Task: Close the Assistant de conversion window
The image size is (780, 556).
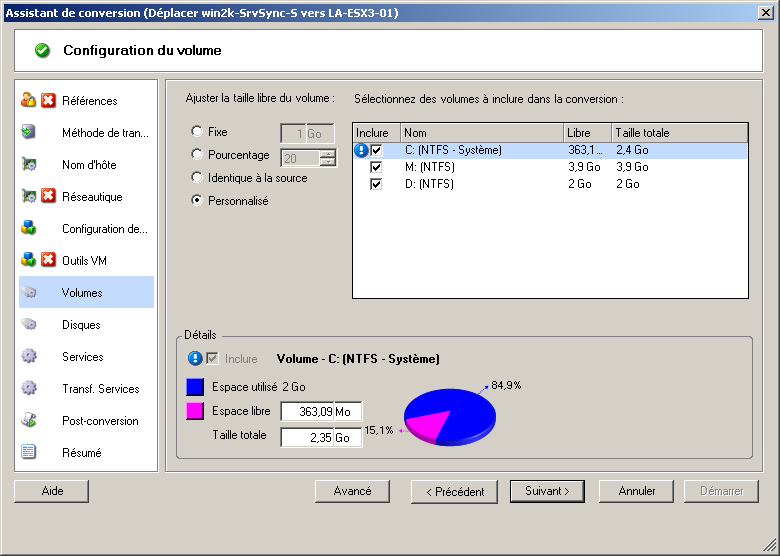Action: click(766, 12)
